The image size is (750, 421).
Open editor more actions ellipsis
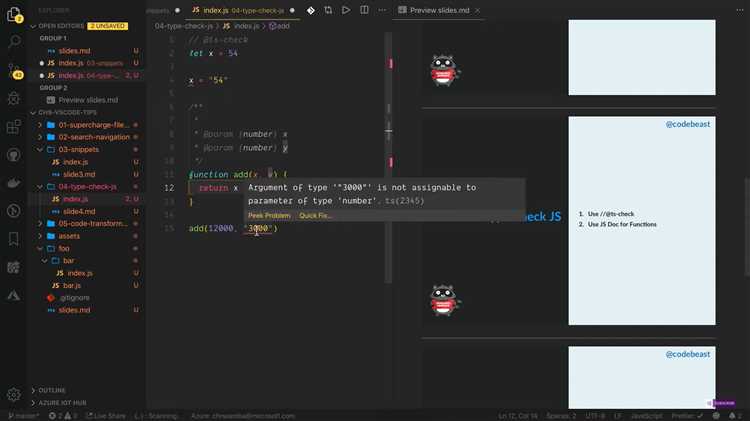(382, 10)
